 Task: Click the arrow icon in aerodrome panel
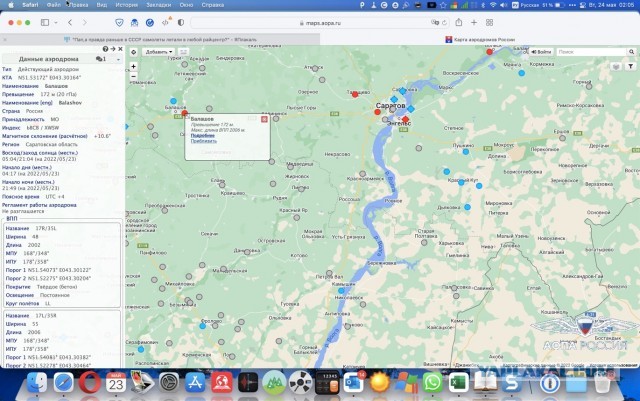click(x=113, y=49)
